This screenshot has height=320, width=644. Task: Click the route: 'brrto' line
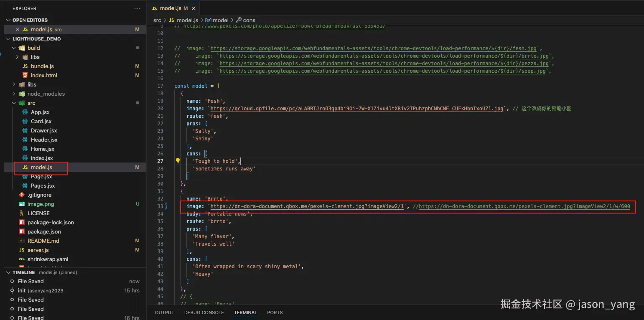[209, 221]
